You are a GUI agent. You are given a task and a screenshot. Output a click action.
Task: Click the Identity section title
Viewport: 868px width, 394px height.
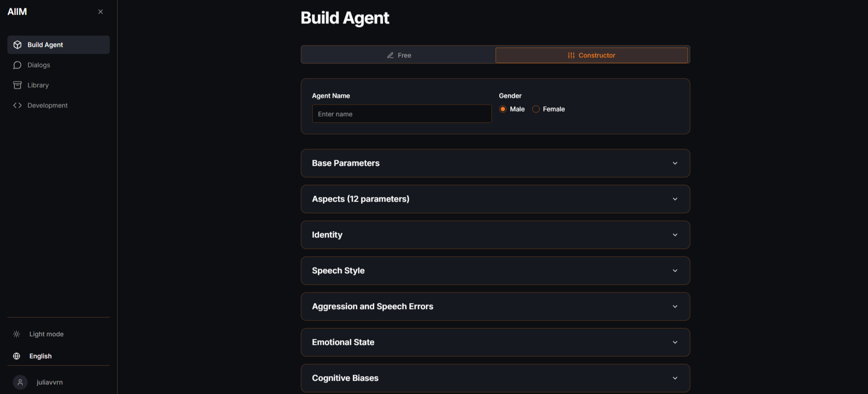click(327, 235)
